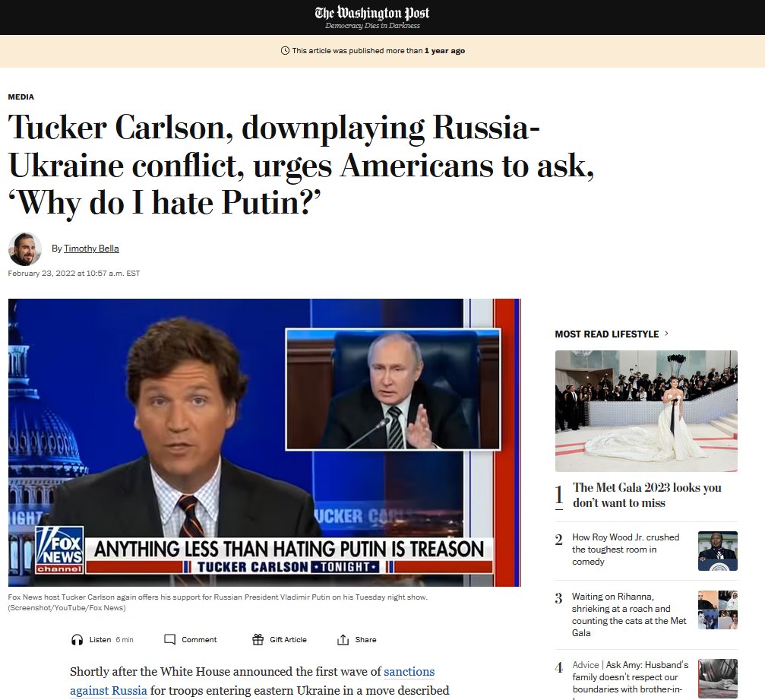This screenshot has width=765, height=700.
Task: Open the Ask Amy story thumbnail
Action: click(718, 679)
